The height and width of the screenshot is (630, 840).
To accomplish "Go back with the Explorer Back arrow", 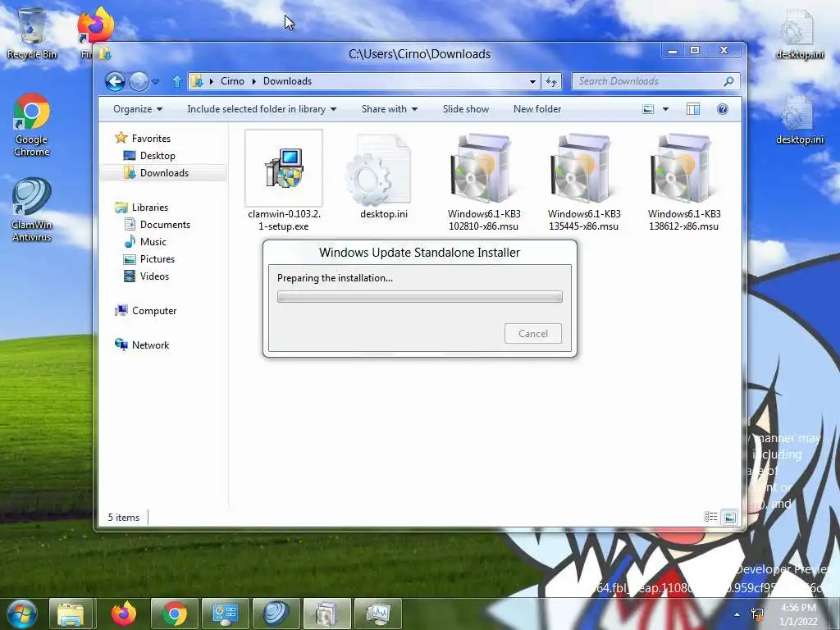I will point(115,81).
